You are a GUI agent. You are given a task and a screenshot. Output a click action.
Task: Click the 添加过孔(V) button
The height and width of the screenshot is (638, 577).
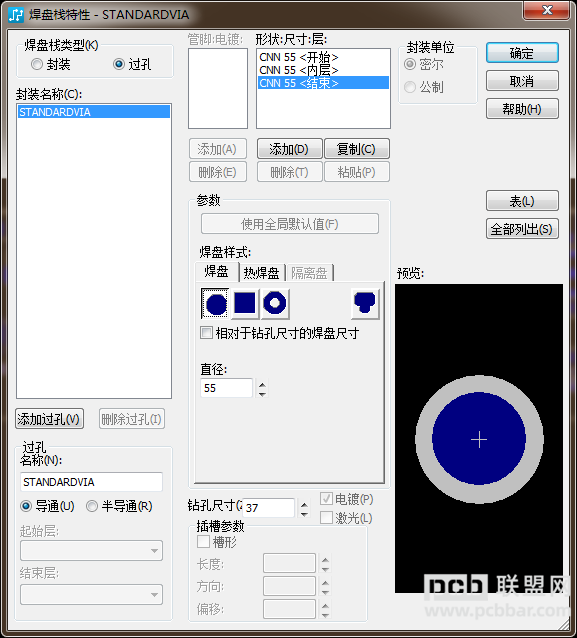click(49, 419)
